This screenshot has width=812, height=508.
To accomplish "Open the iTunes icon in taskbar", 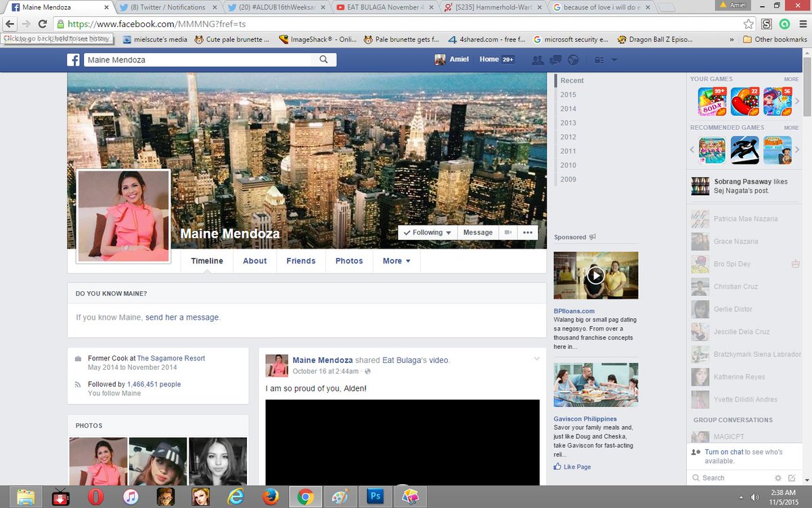I will (131, 496).
